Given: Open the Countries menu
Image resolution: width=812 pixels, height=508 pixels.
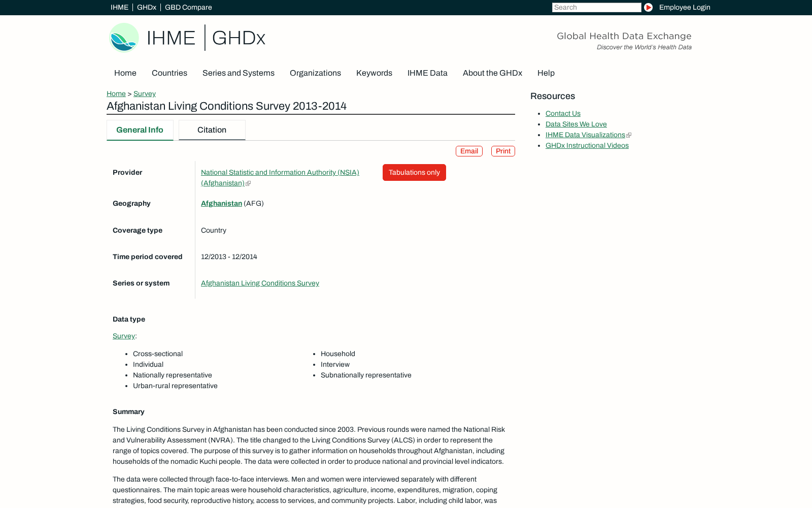Looking at the screenshot, I should tap(170, 73).
